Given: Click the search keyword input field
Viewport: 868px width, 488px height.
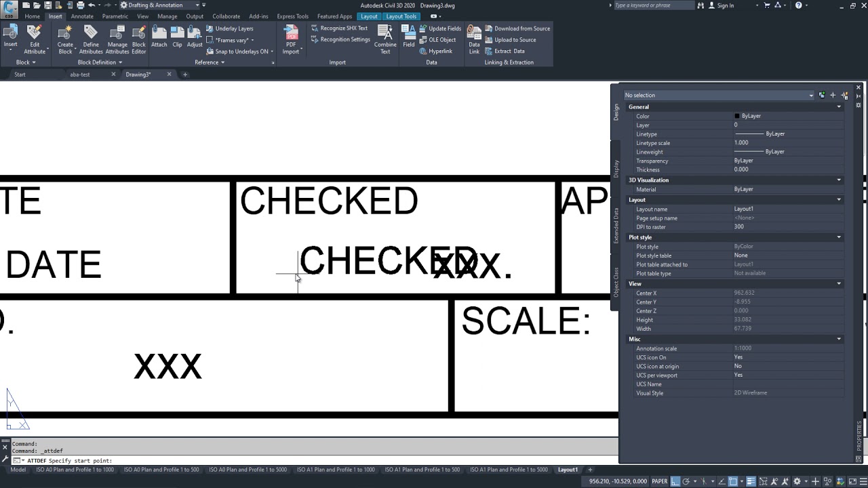Looking at the screenshot, I should coord(654,5).
